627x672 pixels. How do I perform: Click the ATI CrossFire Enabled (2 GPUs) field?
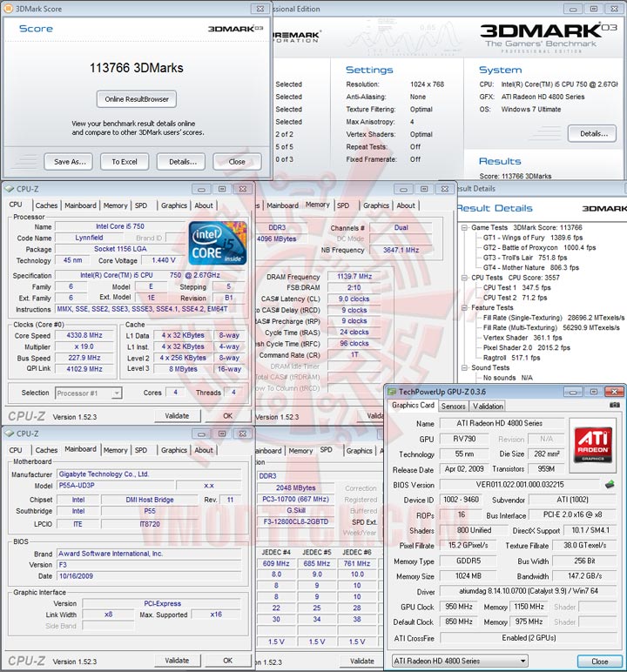pos(529,638)
